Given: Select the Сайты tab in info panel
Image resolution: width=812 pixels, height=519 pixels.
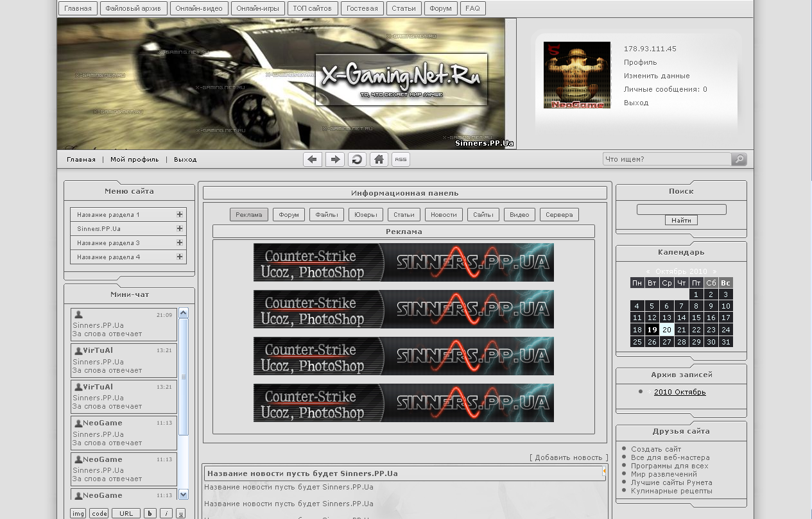Looking at the screenshot, I should 483,215.
